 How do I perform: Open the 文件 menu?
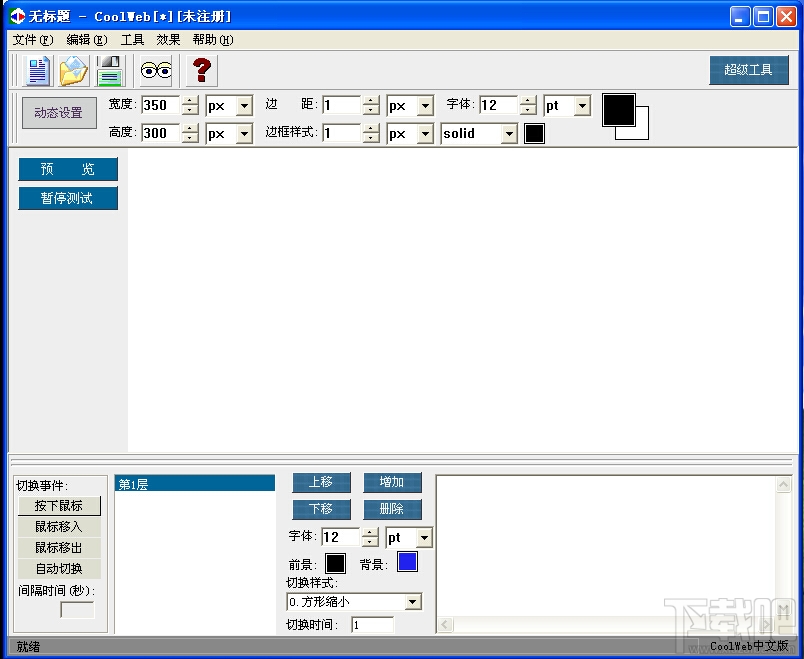coord(33,39)
